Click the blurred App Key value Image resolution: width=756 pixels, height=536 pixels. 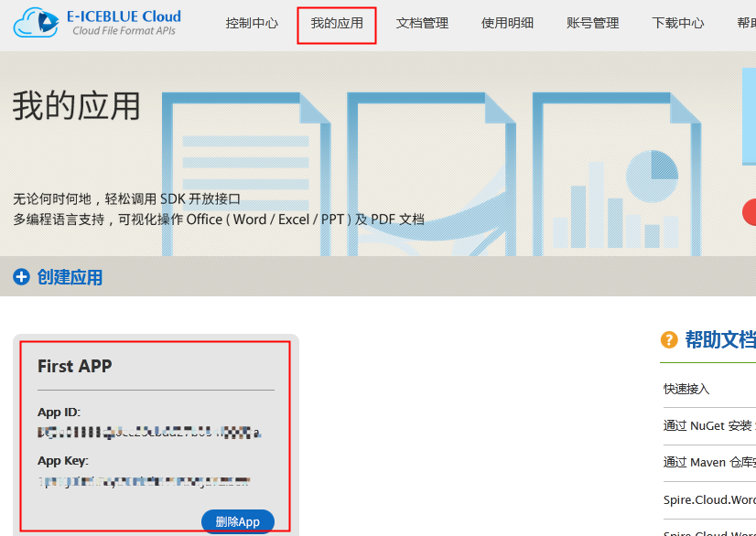pos(145,481)
